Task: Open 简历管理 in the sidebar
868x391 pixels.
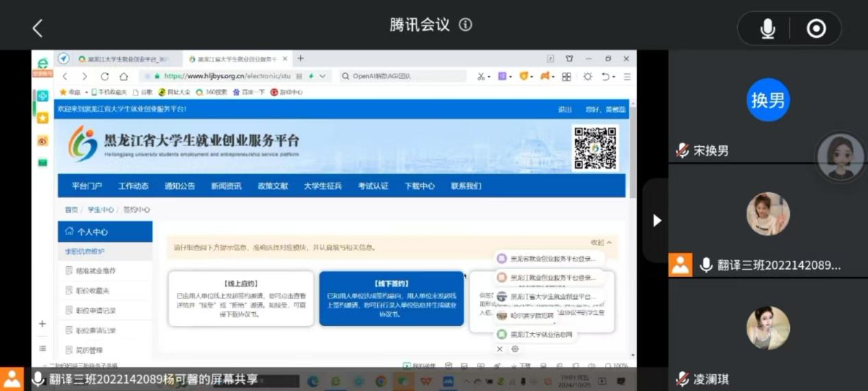Action: tap(89, 350)
